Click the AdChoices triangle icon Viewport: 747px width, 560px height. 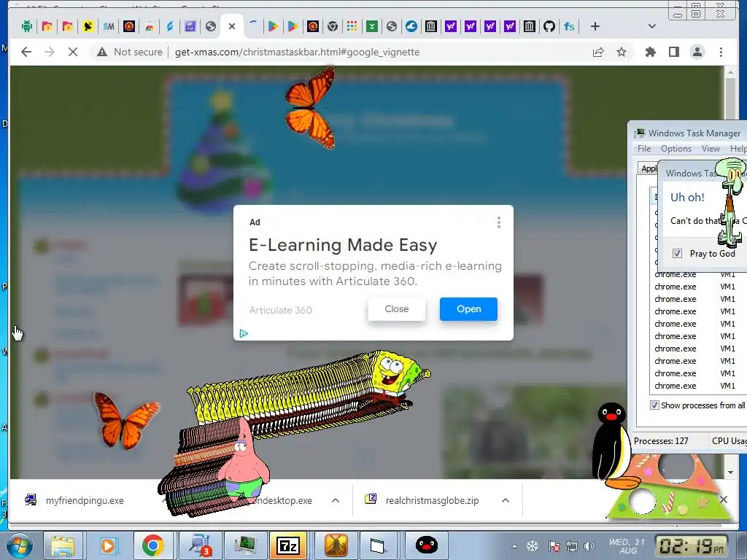coord(244,333)
